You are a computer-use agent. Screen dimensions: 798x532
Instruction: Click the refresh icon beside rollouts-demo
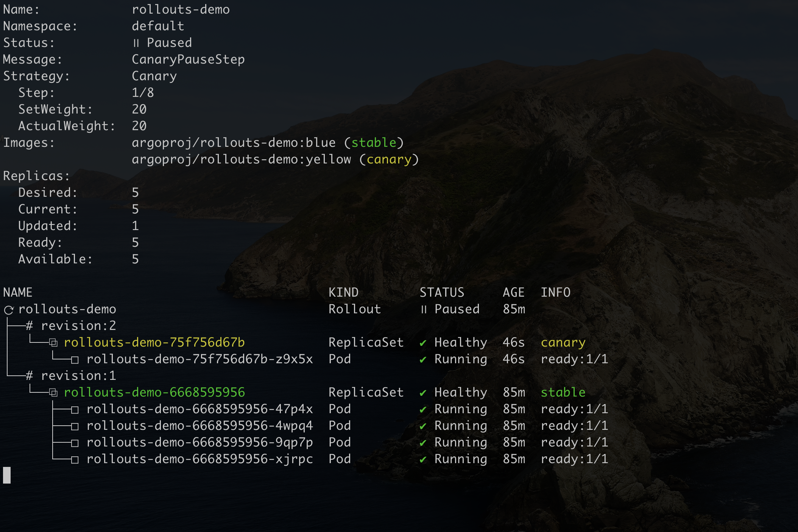pyautogui.click(x=9, y=310)
